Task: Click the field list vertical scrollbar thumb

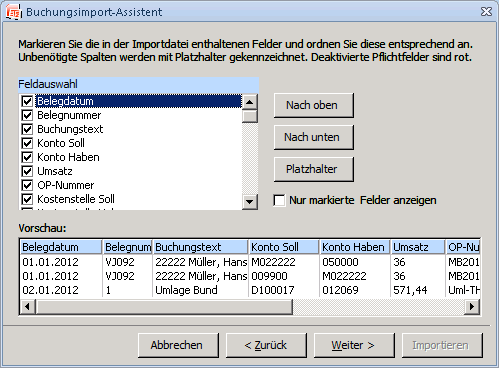Action: tap(250, 116)
